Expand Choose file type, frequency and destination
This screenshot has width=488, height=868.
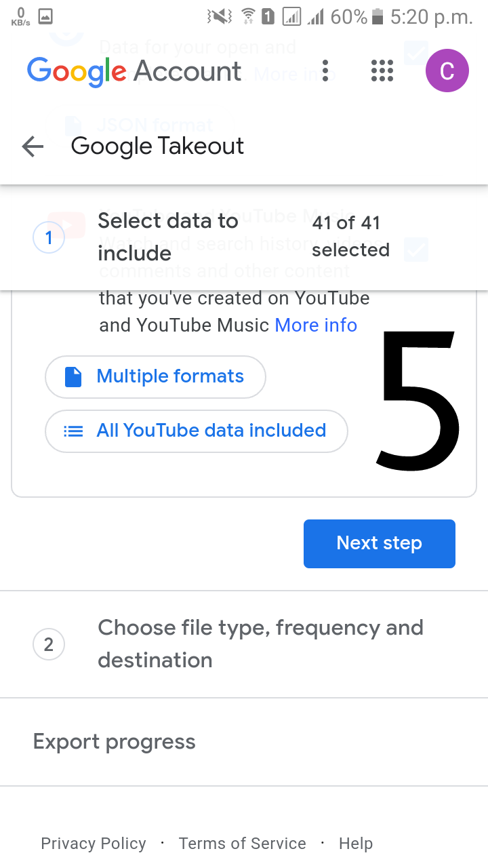click(260, 644)
